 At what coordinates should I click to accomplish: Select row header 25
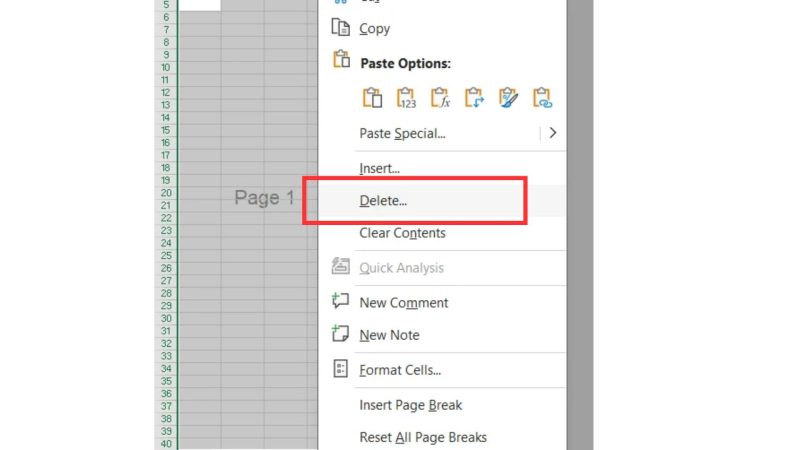point(166,256)
